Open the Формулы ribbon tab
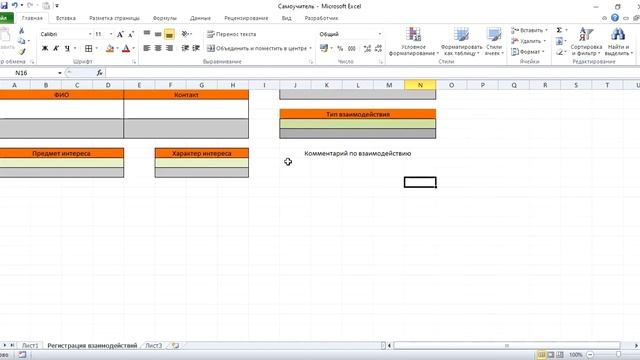This screenshot has height=360, width=640. (x=165, y=18)
